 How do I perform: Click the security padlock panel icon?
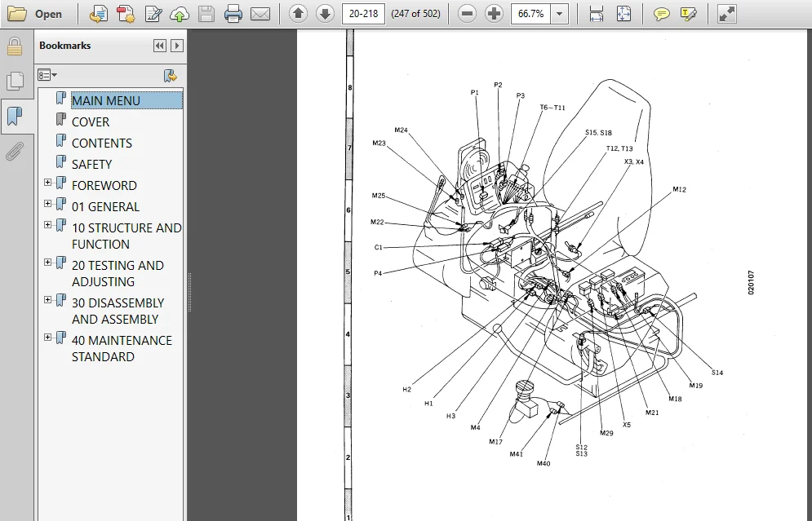pyautogui.click(x=15, y=47)
